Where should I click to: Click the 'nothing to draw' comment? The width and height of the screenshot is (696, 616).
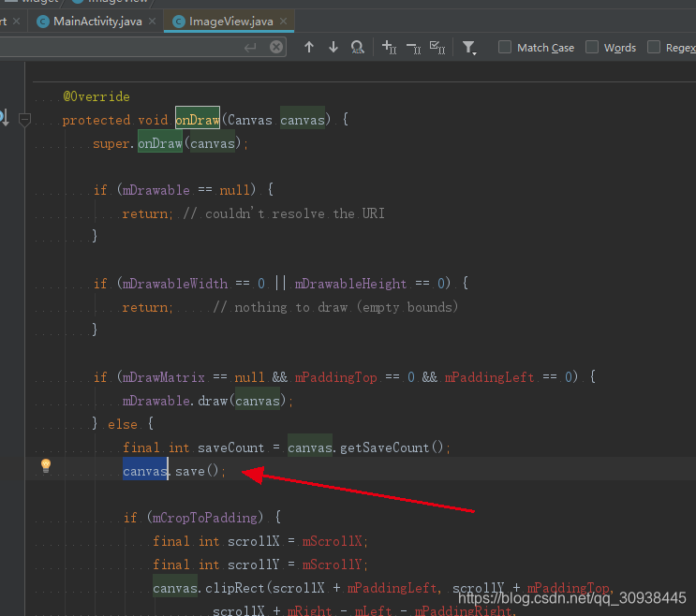(335, 307)
